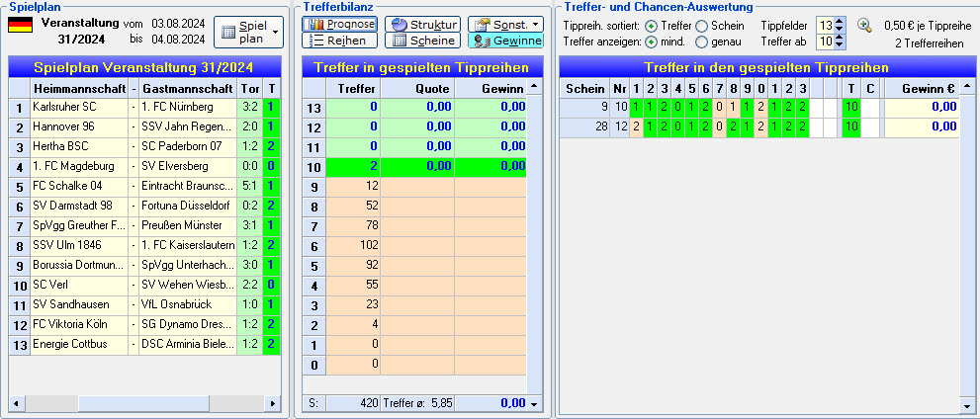Select the Karlsruher SC row
Screen dimensions: 980x419
[145, 107]
